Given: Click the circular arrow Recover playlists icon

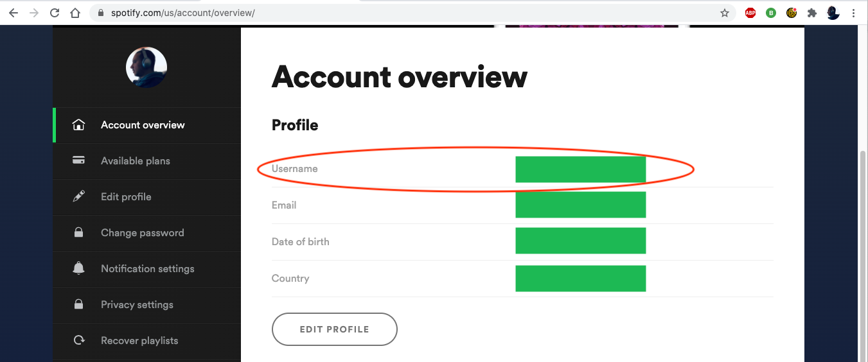Looking at the screenshot, I should (x=78, y=341).
